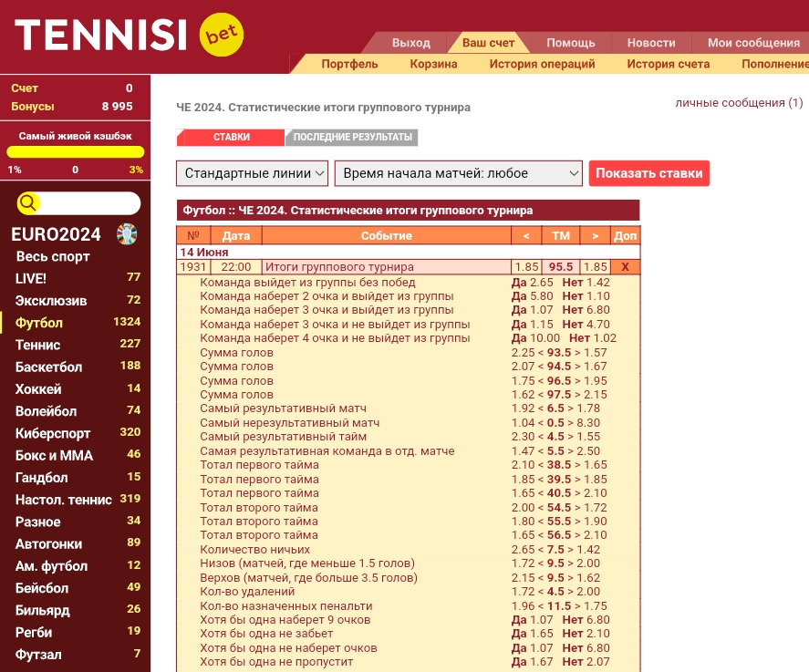This screenshot has width=809, height=672.
Task: Click the X in the Доп column
Action: pos(625,267)
